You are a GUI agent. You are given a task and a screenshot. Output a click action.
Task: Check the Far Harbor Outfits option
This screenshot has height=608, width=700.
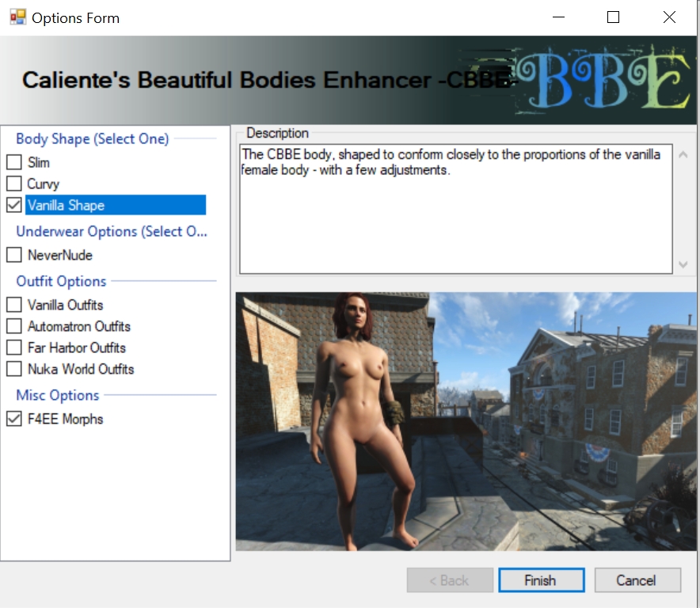click(13, 348)
